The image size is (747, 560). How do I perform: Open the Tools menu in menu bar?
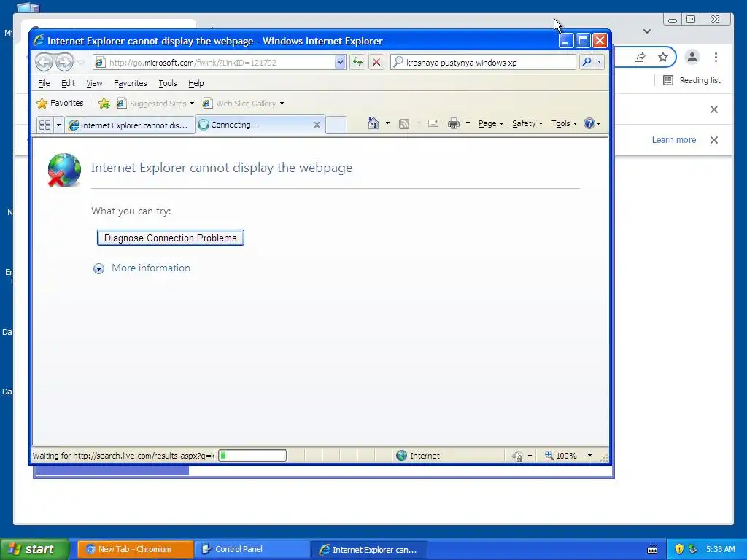click(x=168, y=83)
